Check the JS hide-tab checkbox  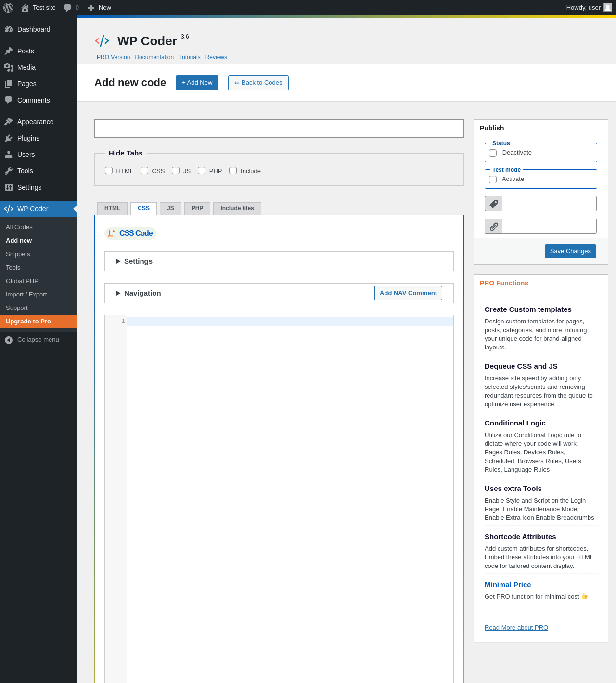tap(176, 170)
